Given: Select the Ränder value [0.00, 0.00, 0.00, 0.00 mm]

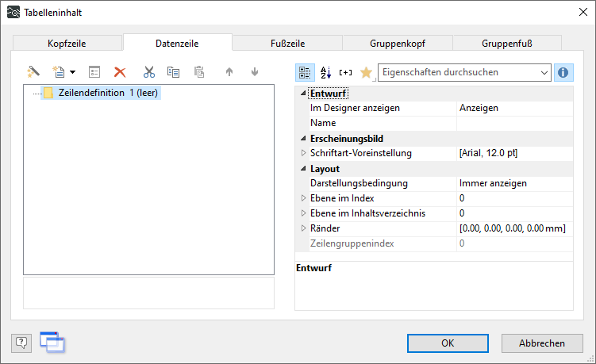Looking at the screenshot, I should click(515, 228).
